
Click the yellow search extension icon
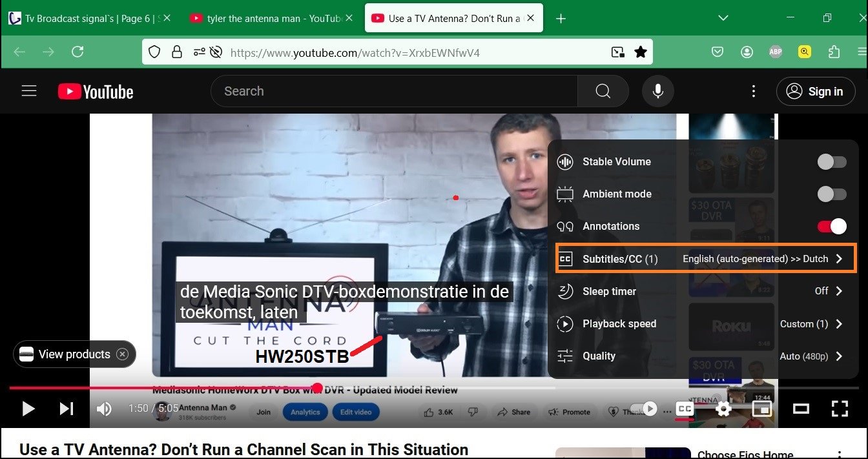pyautogui.click(x=805, y=52)
